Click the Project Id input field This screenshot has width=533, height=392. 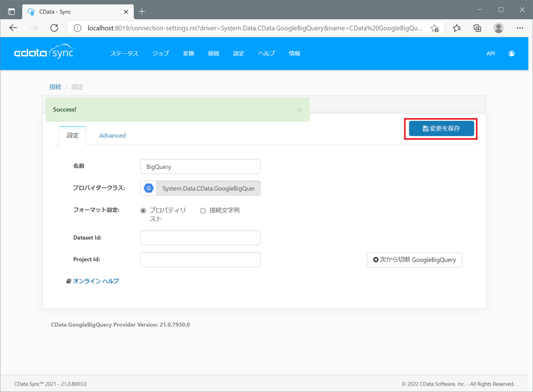(200, 260)
